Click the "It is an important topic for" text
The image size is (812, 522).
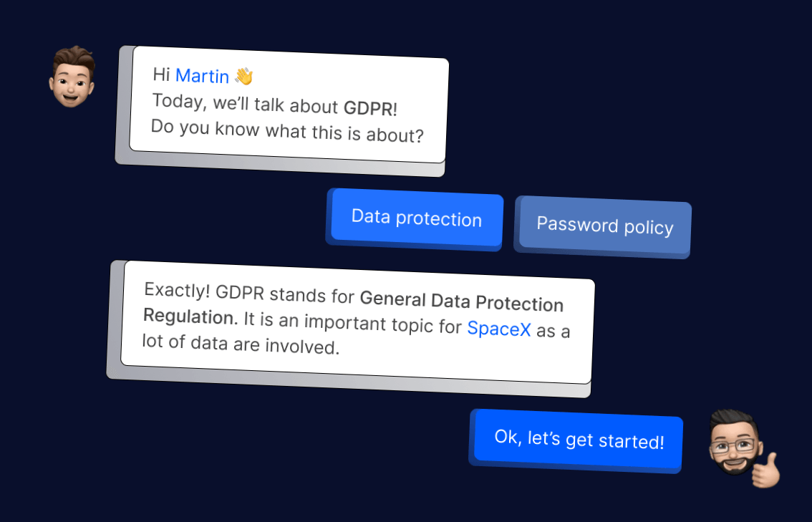(352, 322)
